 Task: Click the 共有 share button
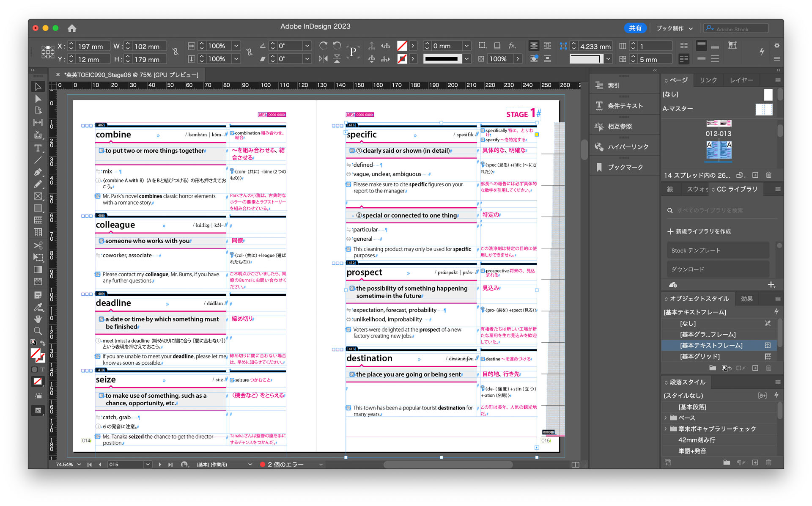coord(635,28)
